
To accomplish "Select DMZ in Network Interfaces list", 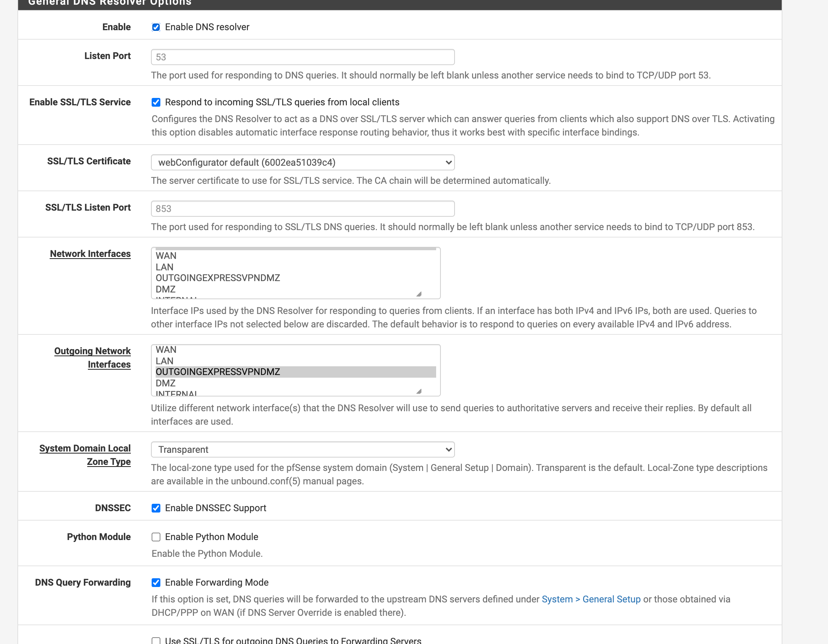I will coord(296,289).
